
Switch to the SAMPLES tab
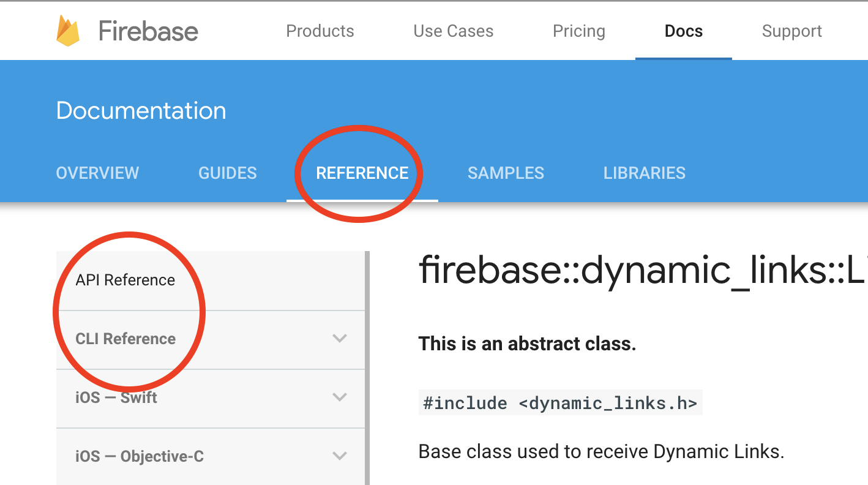(x=506, y=173)
